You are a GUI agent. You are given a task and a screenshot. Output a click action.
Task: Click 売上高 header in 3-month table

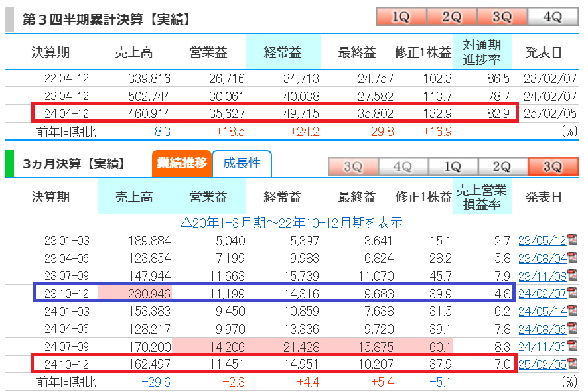coord(134,196)
